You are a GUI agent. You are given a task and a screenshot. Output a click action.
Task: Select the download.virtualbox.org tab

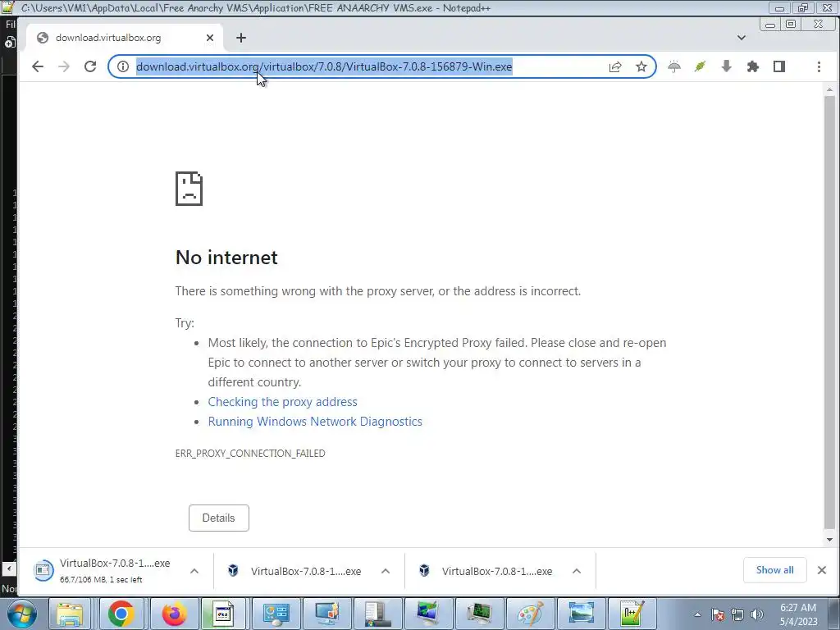click(125, 38)
